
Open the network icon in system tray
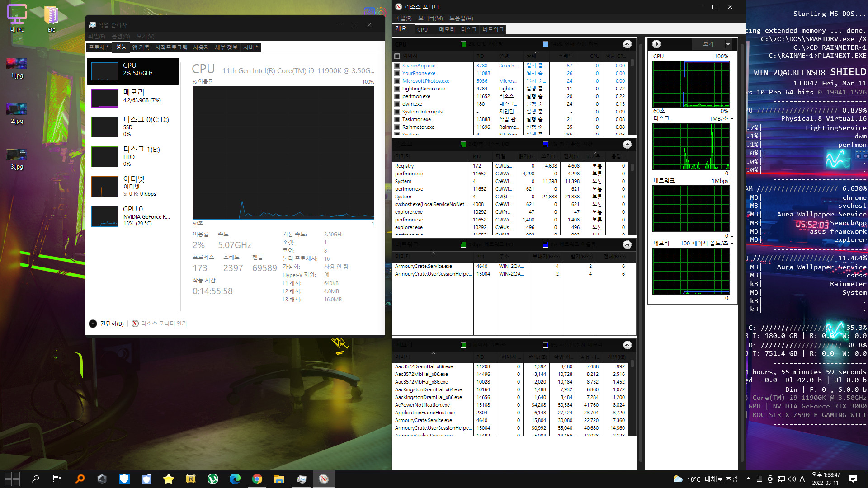[x=781, y=479]
